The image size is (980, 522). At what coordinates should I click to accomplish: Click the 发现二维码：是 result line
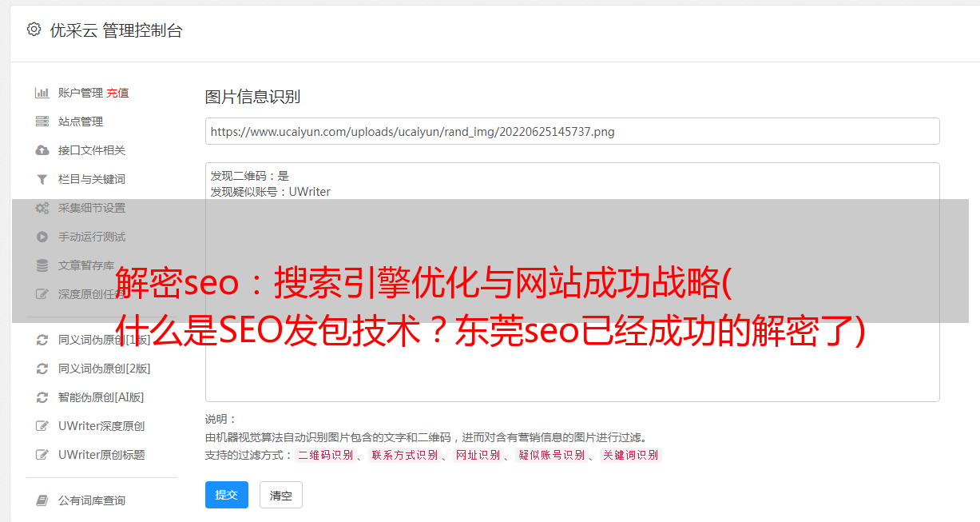click(249, 176)
